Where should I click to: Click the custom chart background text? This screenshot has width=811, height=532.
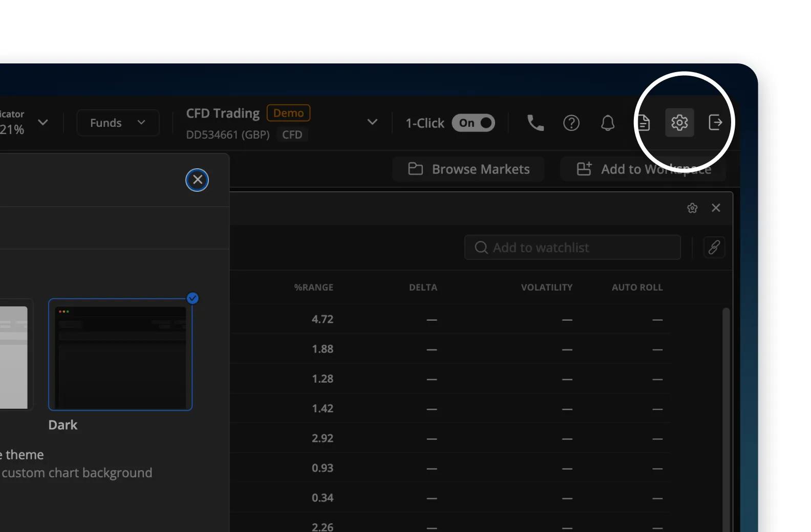77,473
